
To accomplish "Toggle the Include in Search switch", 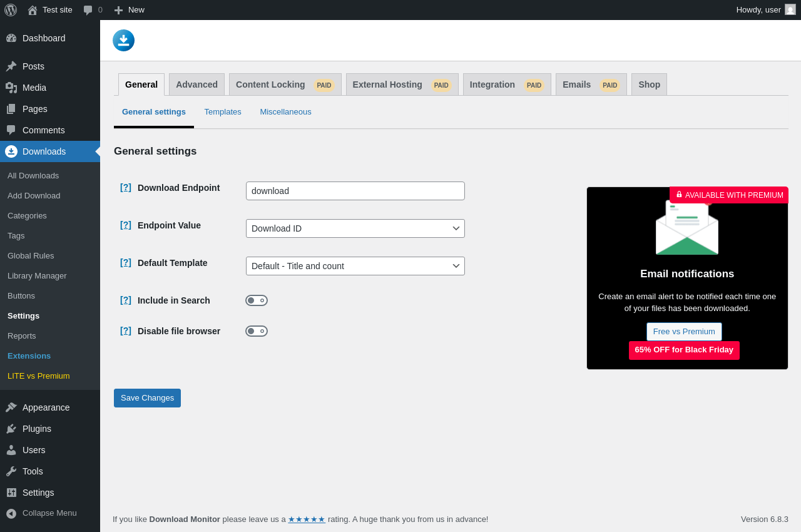I will point(257,300).
